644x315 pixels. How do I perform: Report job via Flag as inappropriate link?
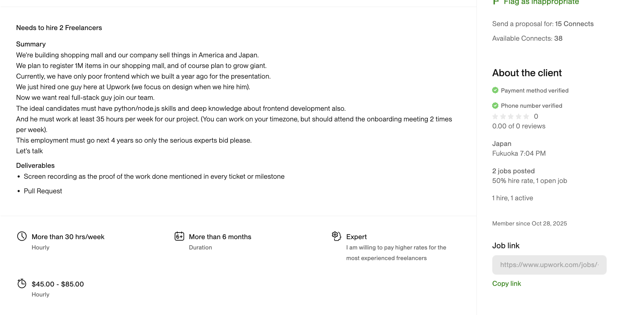(541, 2)
